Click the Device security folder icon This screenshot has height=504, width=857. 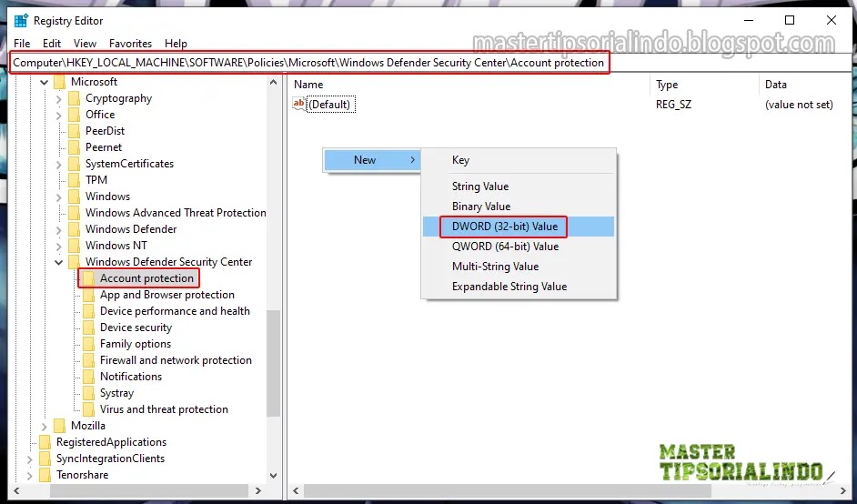click(88, 328)
